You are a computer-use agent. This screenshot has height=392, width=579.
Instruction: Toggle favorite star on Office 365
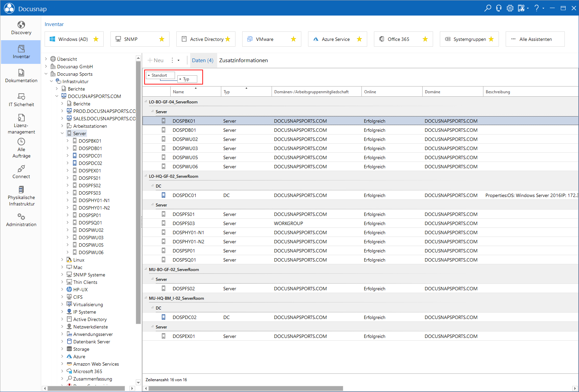425,39
